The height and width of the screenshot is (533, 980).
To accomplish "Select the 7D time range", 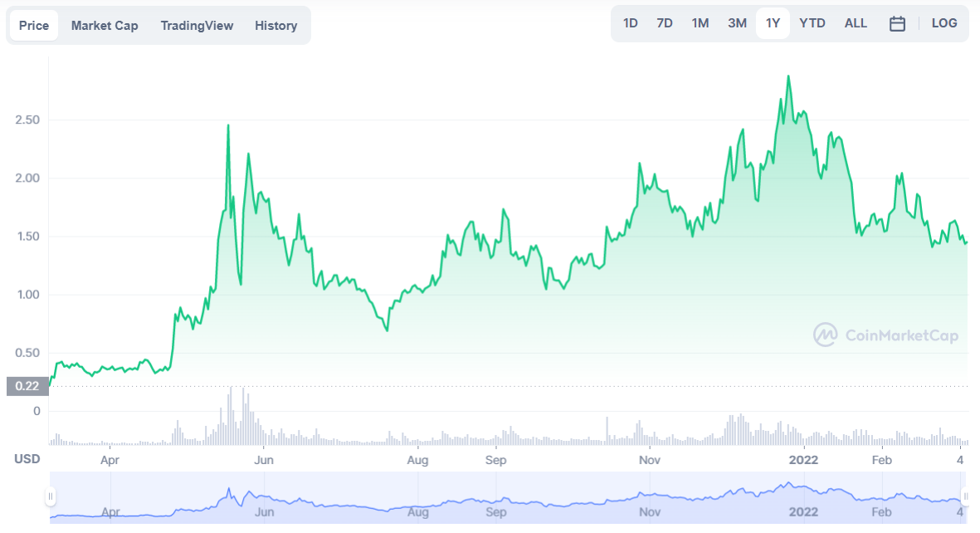I will pyautogui.click(x=665, y=23).
